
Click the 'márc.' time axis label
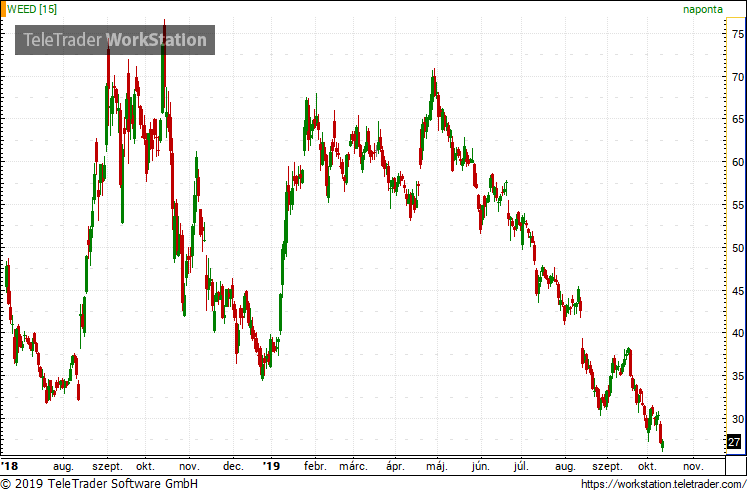pos(353,466)
